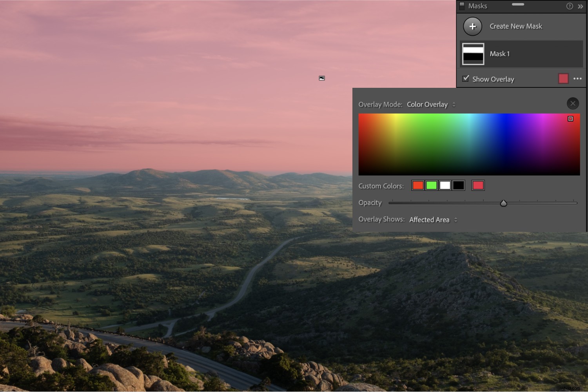Image resolution: width=588 pixels, height=392 pixels.
Task: Pick the white custom color swatch
Action: 445,185
